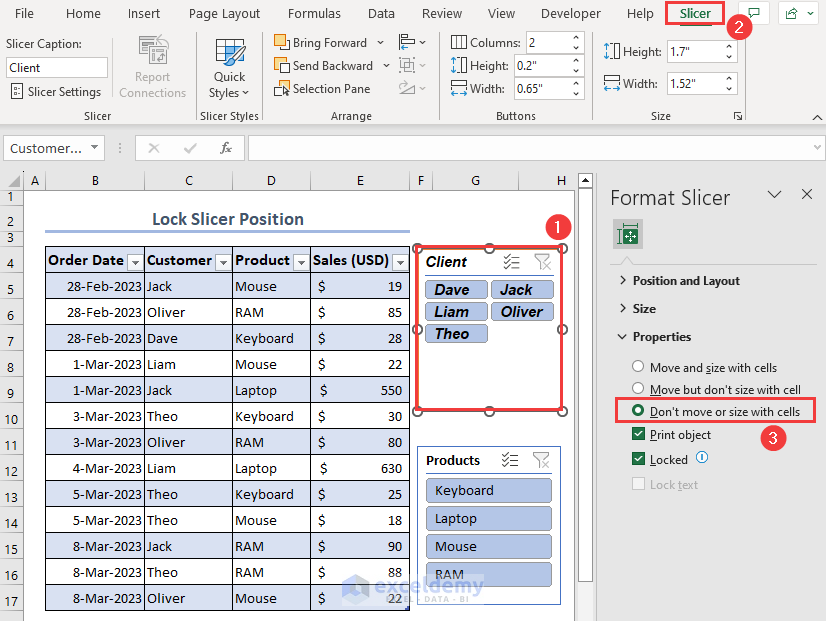Click Select All corner triangle
Screen dimensions: 826x621
tap(14, 181)
